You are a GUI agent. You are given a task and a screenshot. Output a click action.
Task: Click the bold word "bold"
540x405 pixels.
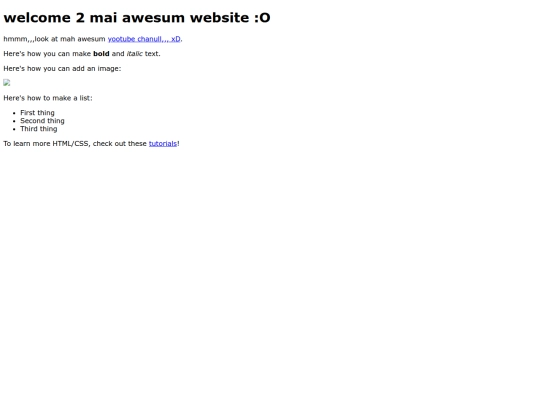coord(101,54)
